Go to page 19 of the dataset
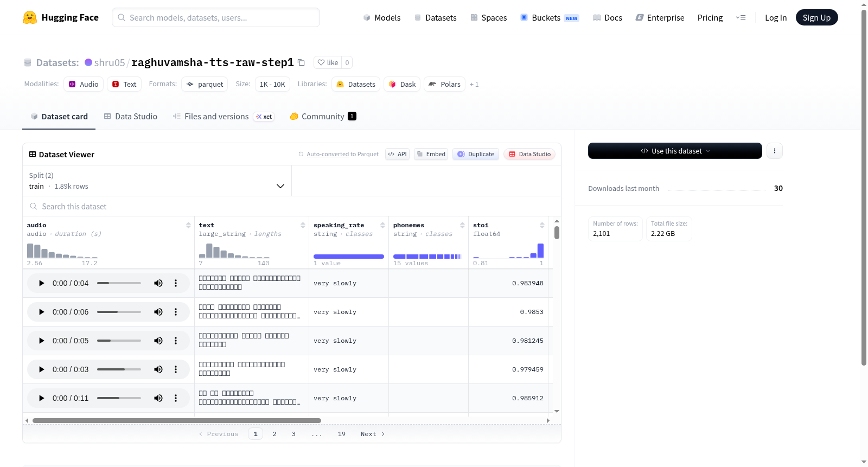Screen dimensions: 868x467 pyautogui.click(x=342, y=434)
